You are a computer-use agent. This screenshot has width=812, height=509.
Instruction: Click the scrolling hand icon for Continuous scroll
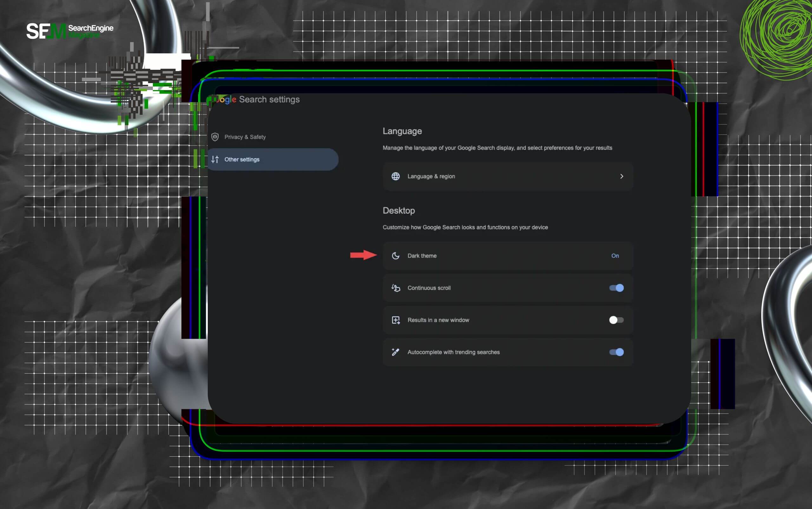coord(396,288)
